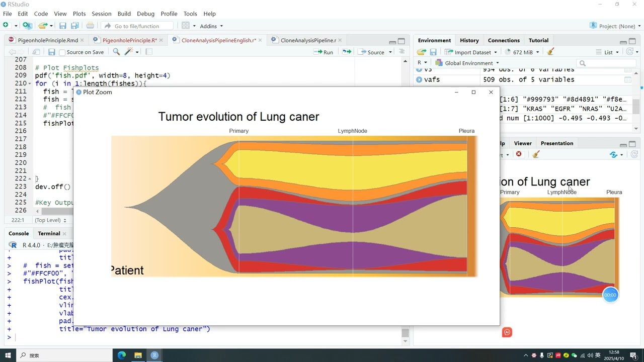Open the Import Dataset dropdown
644x362 pixels.
point(471,52)
